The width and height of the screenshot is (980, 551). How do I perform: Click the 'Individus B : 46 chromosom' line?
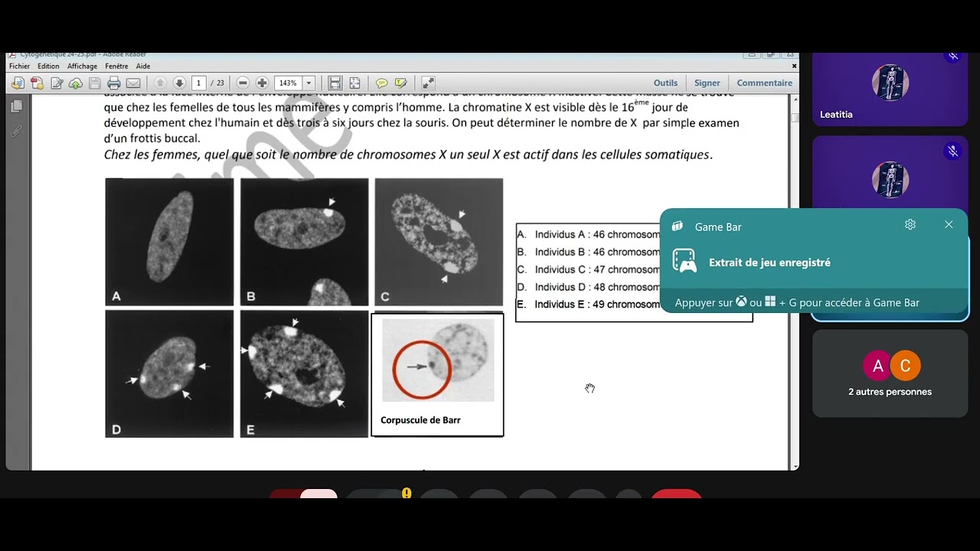click(x=596, y=253)
